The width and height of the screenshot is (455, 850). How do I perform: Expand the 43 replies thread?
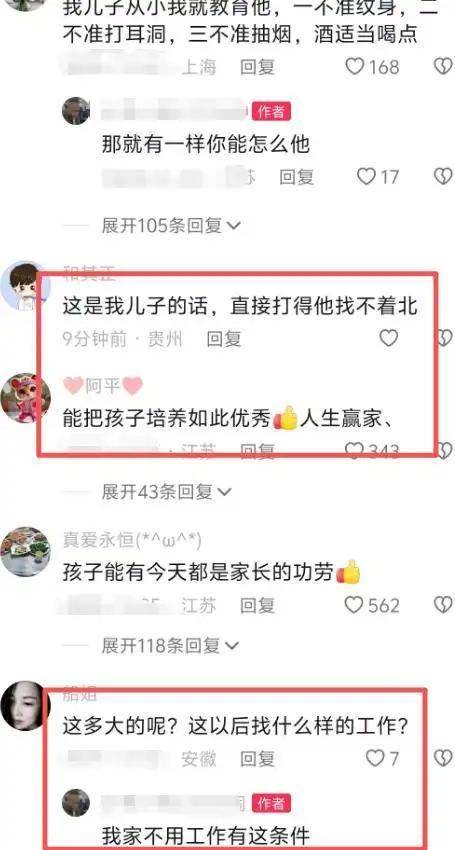click(166, 492)
